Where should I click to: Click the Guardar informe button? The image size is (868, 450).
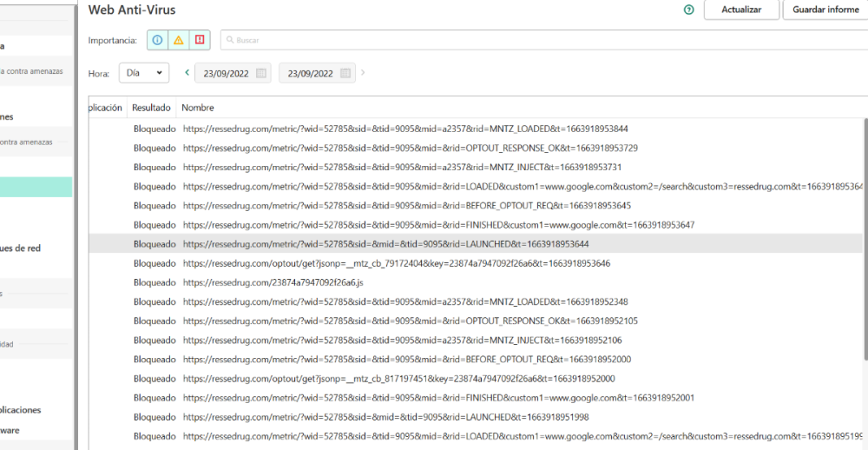[825, 10]
